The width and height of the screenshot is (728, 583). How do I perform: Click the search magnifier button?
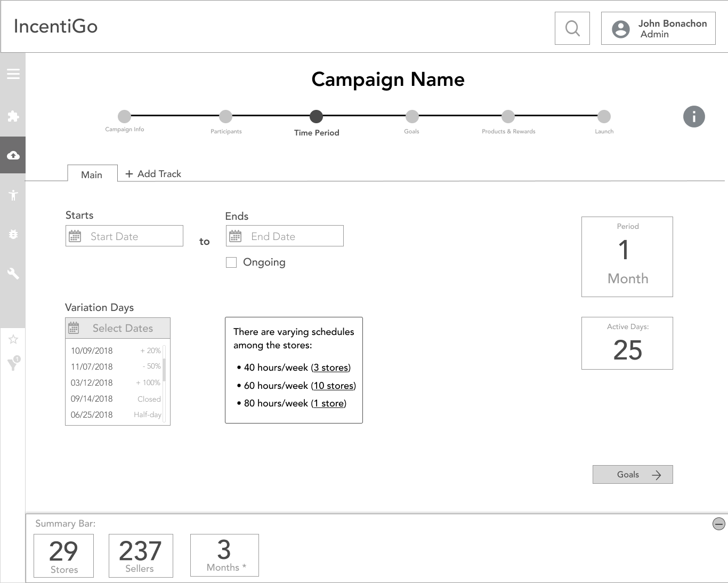point(572,28)
